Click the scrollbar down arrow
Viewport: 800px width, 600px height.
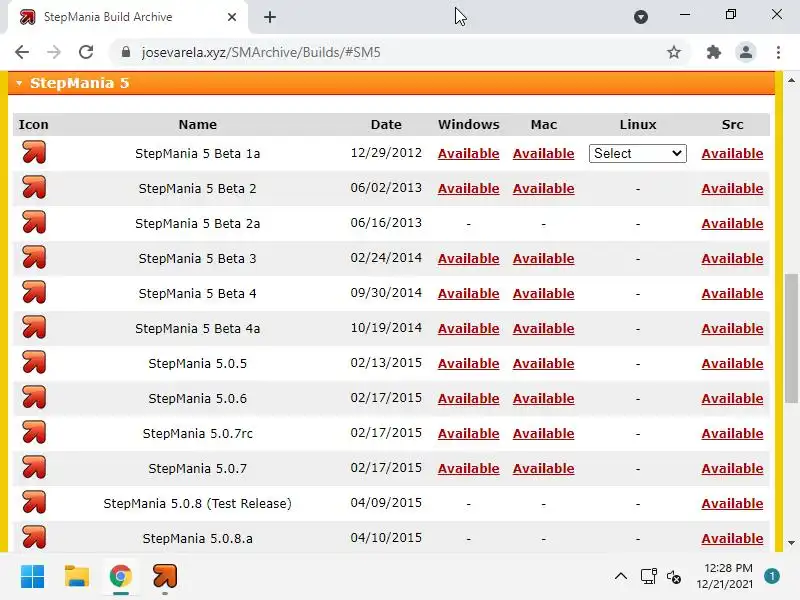pyautogui.click(x=791, y=543)
